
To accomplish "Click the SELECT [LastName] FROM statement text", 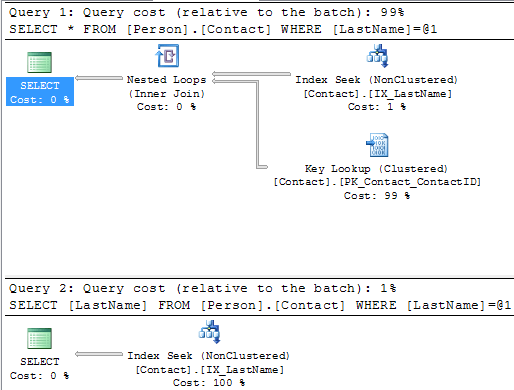I will [260, 305].
